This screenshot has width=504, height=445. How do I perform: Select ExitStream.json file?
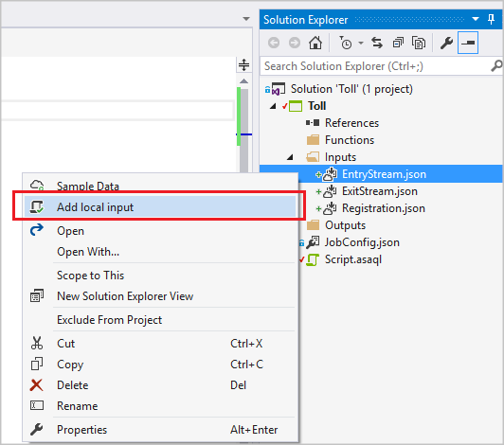[x=380, y=191]
